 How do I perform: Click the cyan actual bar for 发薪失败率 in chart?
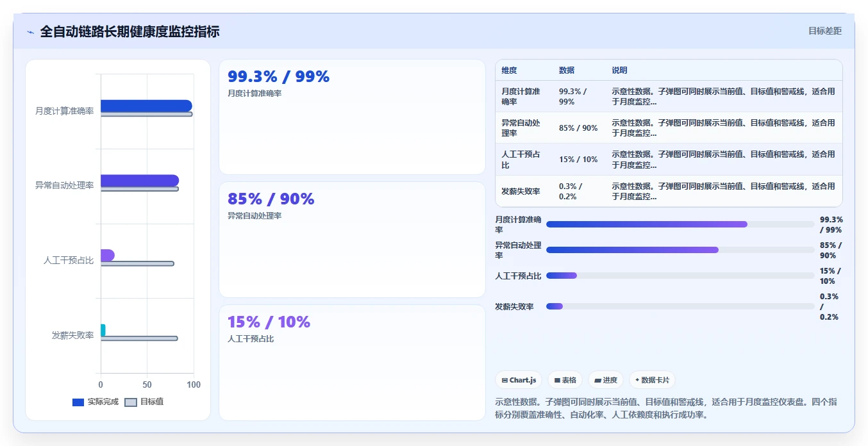click(x=103, y=330)
